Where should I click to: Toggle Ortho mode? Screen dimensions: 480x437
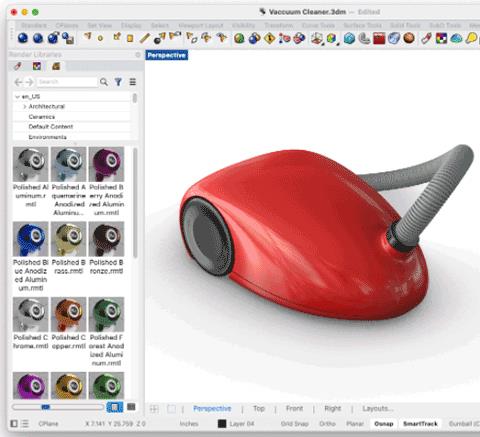(327, 424)
